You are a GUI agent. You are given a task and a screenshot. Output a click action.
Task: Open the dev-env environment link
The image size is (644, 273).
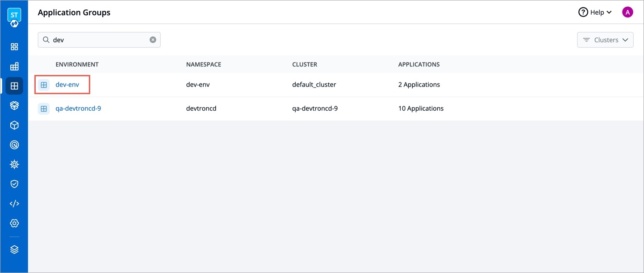pos(67,85)
